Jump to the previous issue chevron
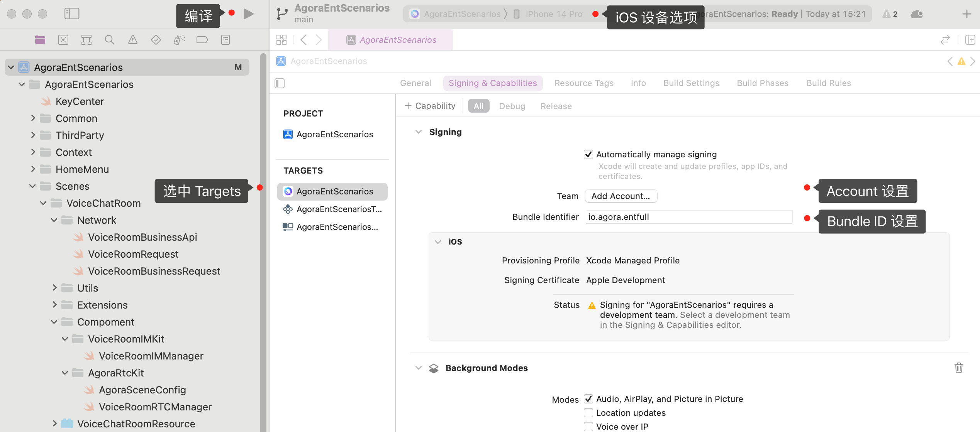Viewport: 980px width, 432px height. pos(950,61)
